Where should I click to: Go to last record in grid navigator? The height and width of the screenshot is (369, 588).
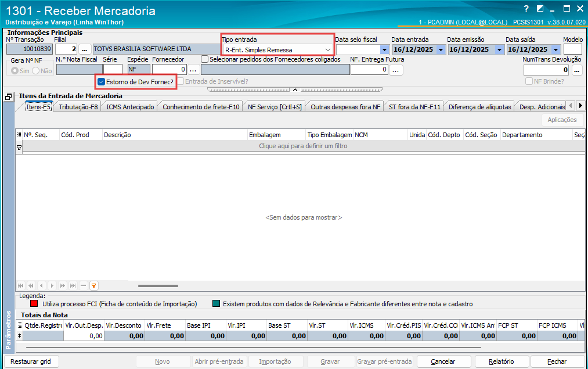[x=73, y=286]
